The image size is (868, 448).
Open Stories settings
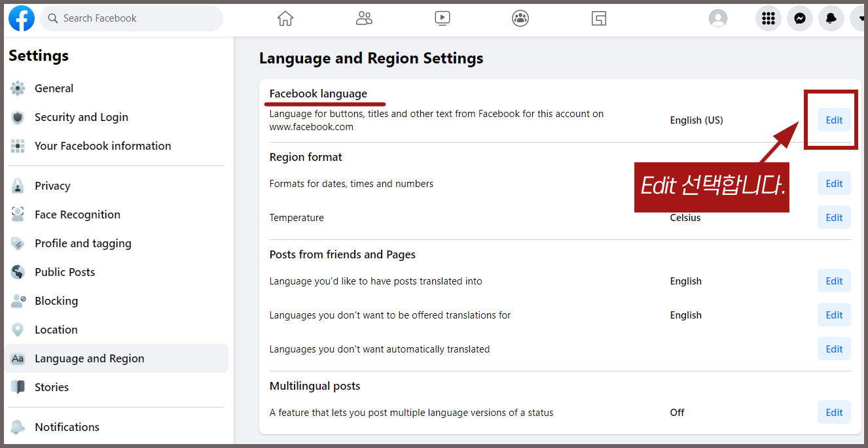click(x=117, y=387)
